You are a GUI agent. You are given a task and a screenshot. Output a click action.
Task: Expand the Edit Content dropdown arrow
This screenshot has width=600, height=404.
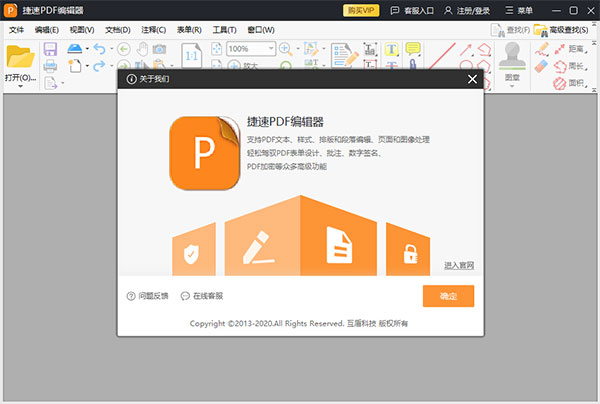click(x=324, y=49)
